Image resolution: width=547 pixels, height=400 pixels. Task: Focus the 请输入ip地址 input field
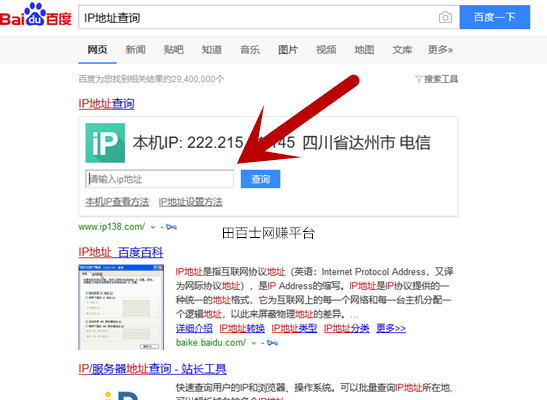pyautogui.click(x=160, y=179)
